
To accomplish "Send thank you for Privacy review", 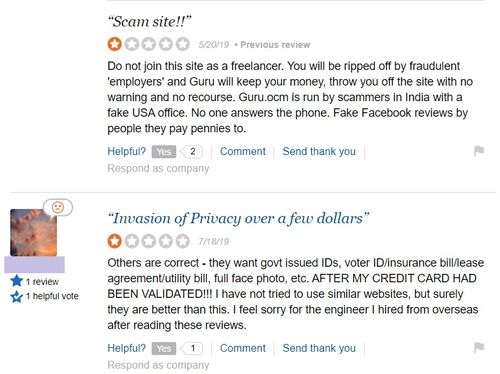I will (x=319, y=348).
